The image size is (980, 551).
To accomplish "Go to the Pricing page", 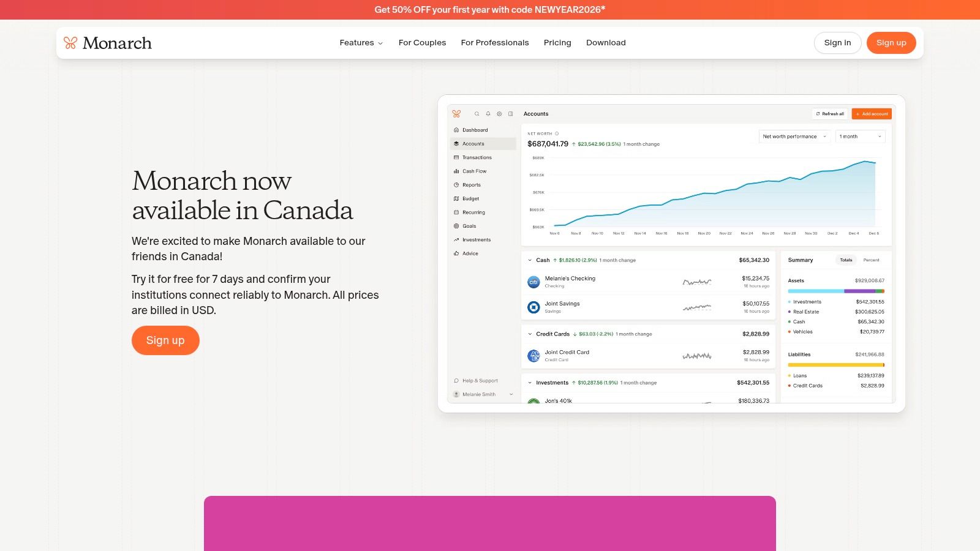I will [x=557, y=43].
